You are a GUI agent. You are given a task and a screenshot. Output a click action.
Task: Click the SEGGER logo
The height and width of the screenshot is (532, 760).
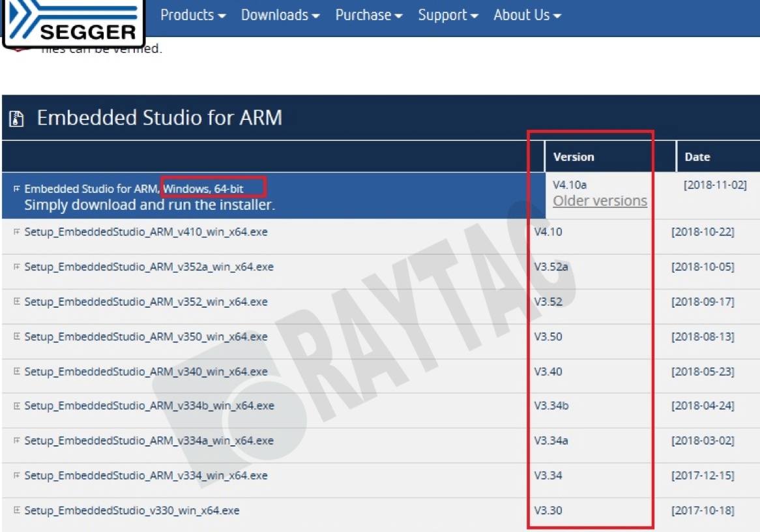pyautogui.click(x=73, y=23)
